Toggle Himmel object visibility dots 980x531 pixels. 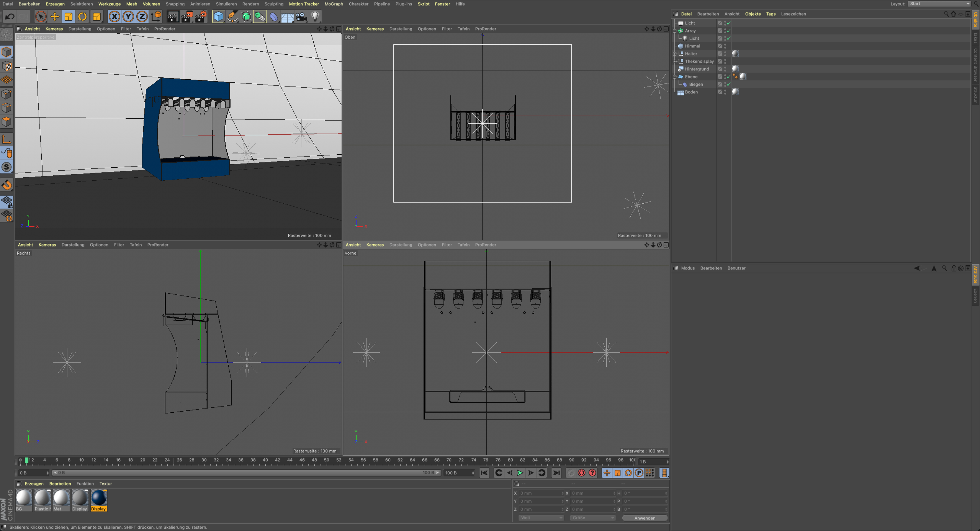[725, 46]
